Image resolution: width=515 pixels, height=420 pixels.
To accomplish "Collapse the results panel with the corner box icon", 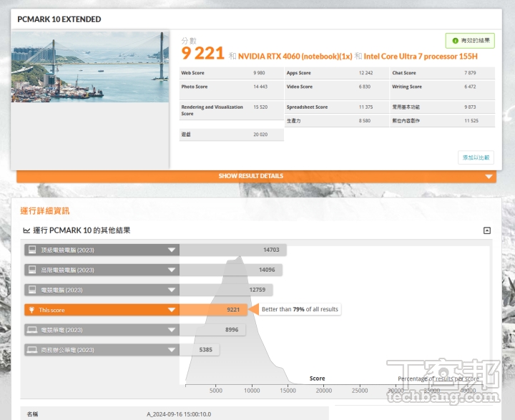I will coord(487,230).
